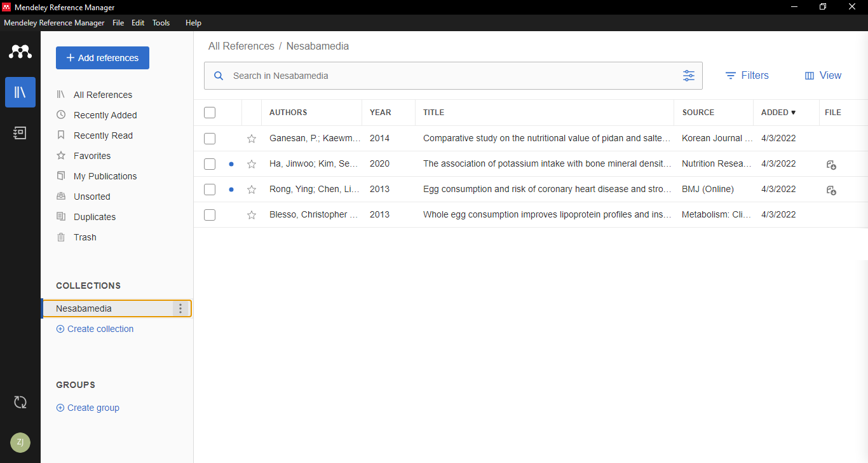
Task: Click the Search in Nesabamedia field
Action: [445, 76]
